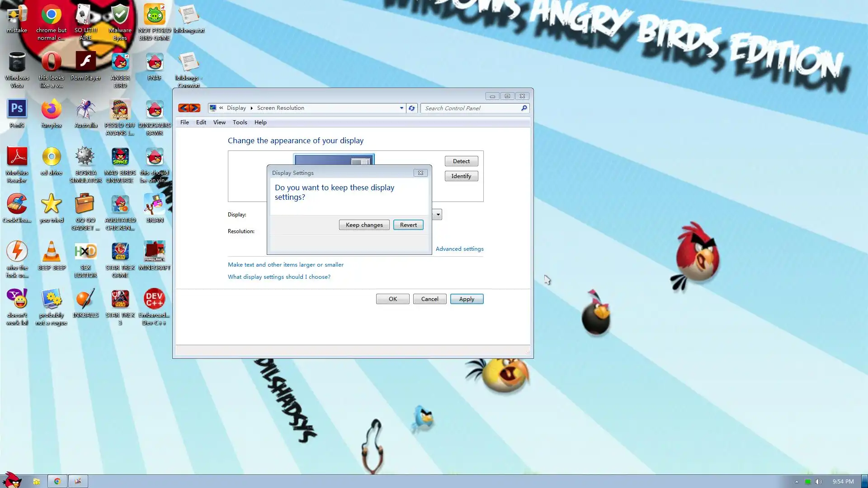
Task: Expand the Display dropdown arrow
Action: [438, 215]
